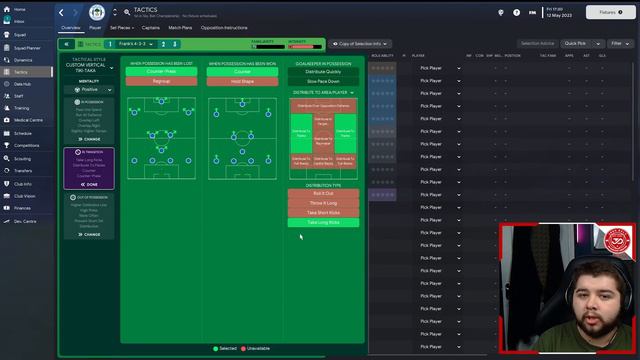Open the Dev. Centre sidebar icon
Screen dimensions: 640x360
tap(7, 221)
